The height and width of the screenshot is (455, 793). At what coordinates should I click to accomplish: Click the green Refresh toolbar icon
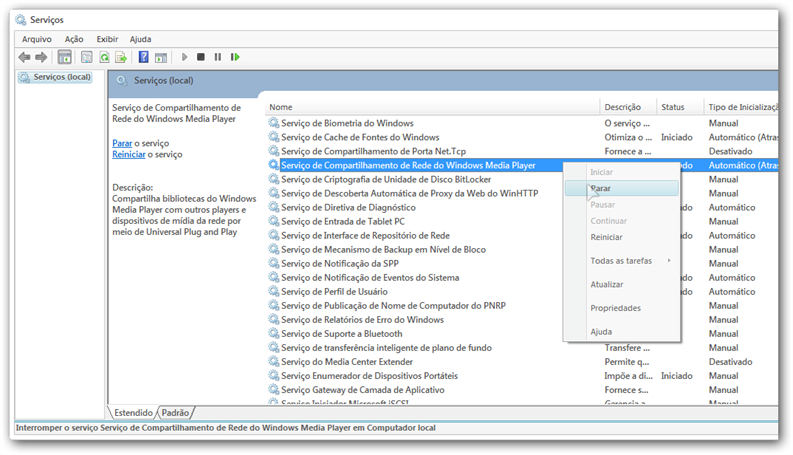click(104, 57)
